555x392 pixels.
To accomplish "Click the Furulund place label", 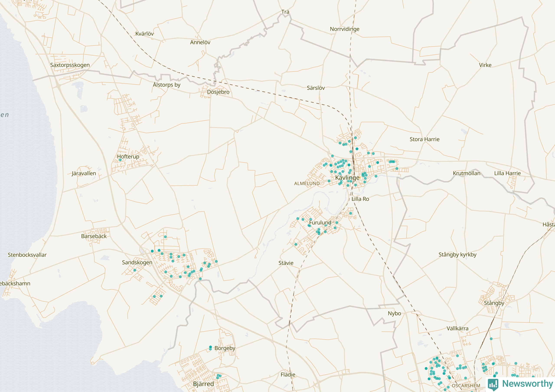I will click(320, 222).
